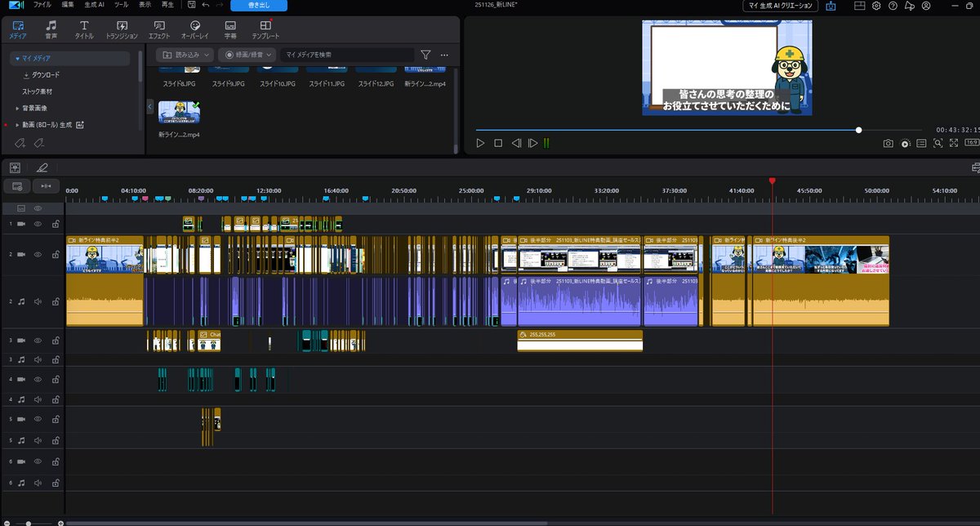
Task: Click the preview seek bar handle
Action: (858, 130)
